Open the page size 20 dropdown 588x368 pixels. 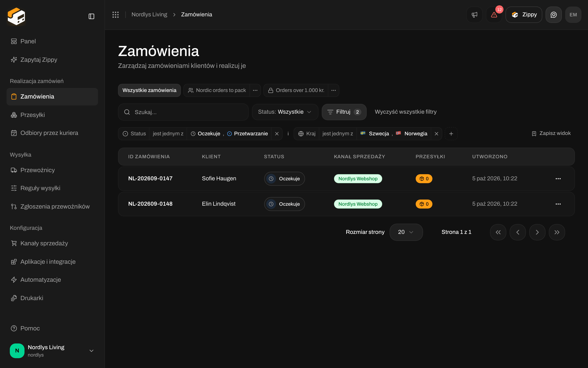(406, 232)
